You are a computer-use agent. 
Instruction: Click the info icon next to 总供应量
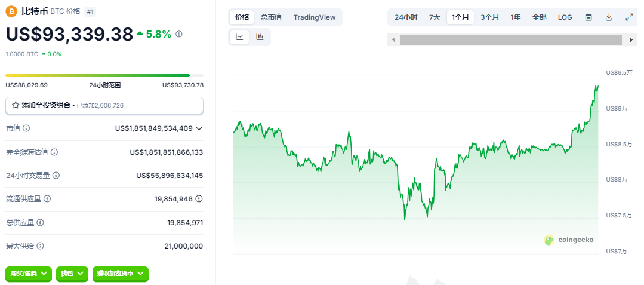pyautogui.click(x=40, y=222)
